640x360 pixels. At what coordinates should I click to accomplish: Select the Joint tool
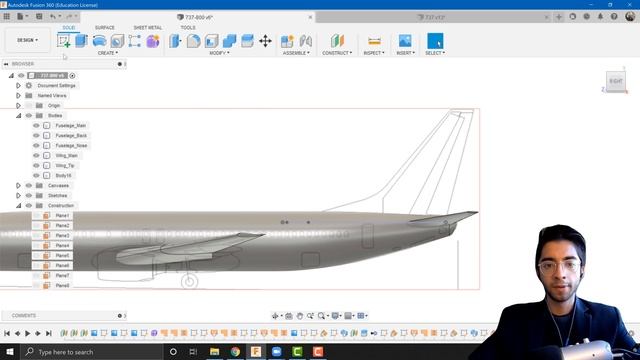click(305, 41)
